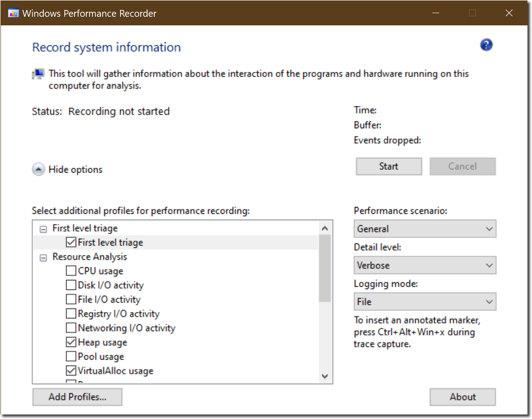532x419 pixels.
Task: Uncheck the Heap usage checkbox
Action: coord(71,342)
